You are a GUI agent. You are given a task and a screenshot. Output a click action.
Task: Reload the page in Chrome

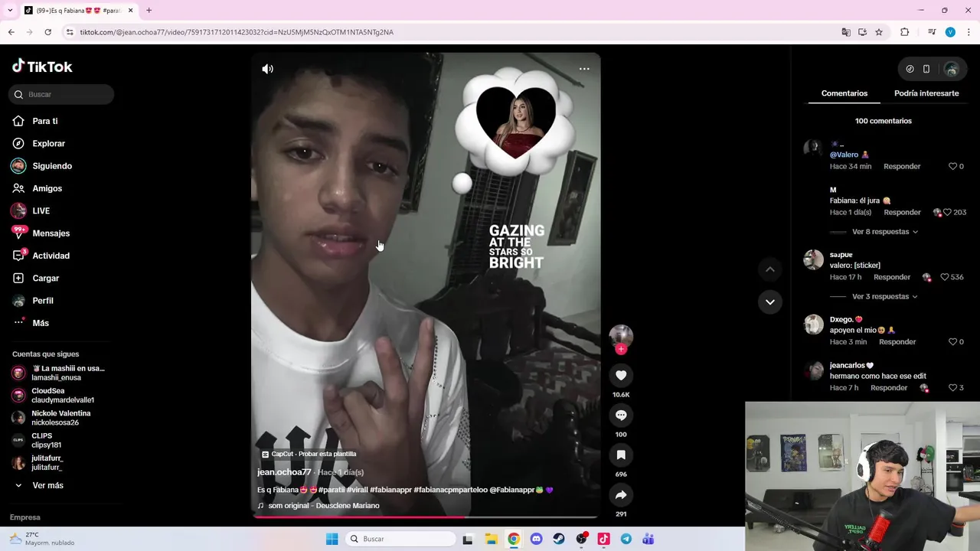coord(47,32)
